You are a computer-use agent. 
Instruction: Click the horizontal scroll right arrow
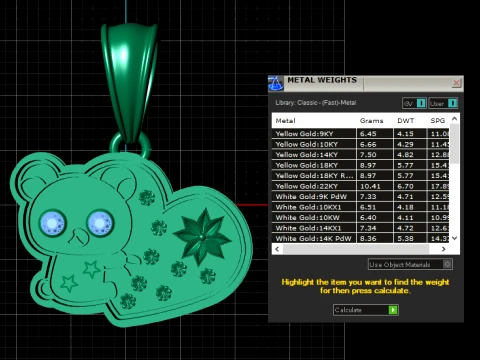click(x=443, y=249)
